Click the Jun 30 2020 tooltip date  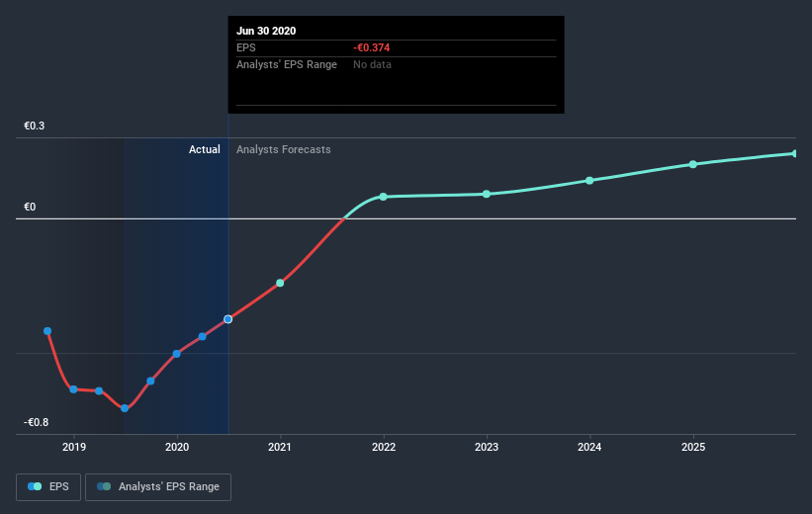click(x=266, y=31)
